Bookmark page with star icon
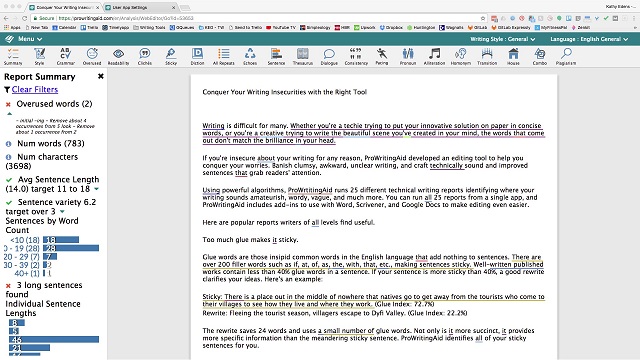 tap(483, 18)
